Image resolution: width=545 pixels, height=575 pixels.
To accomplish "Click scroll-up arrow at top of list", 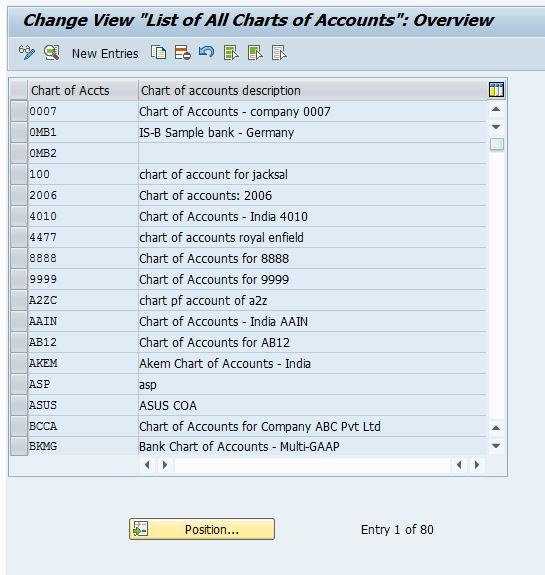I will point(496,109).
